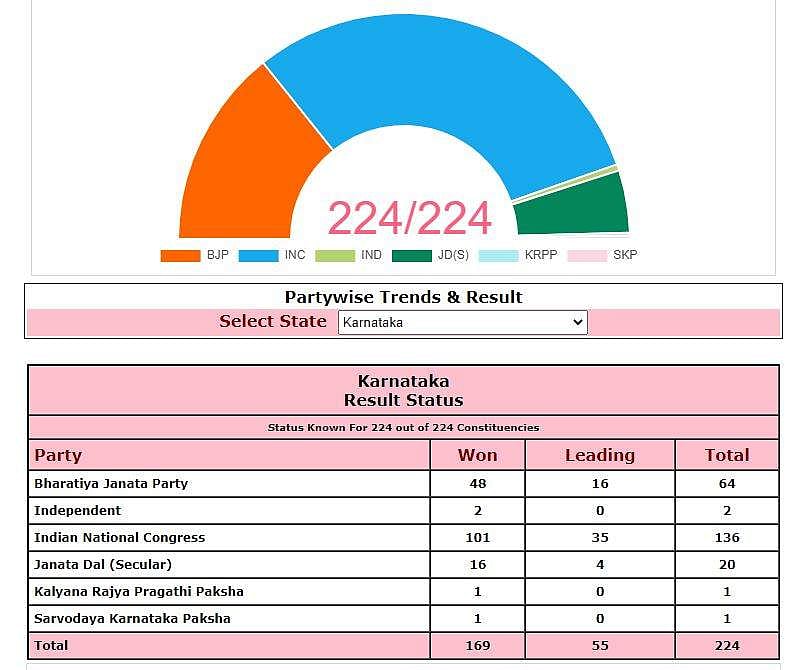Click the Total column header
This screenshot has width=802, height=670.
click(x=726, y=455)
